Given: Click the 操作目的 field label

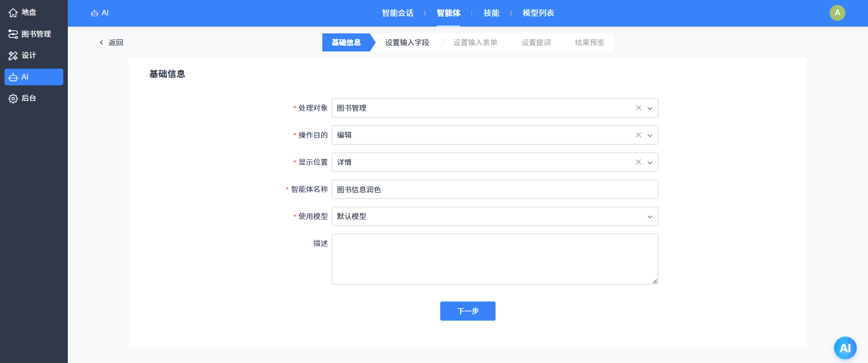Looking at the screenshot, I should (x=313, y=135).
